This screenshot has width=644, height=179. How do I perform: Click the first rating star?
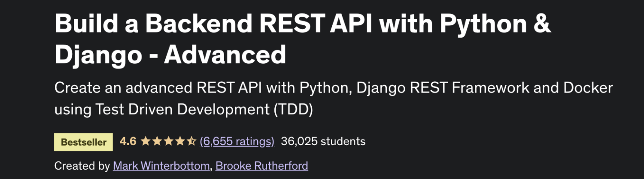(146, 141)
